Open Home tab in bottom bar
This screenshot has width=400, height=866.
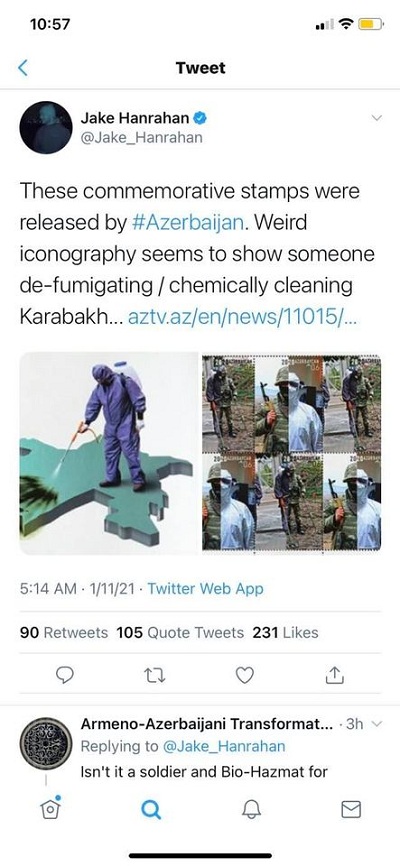pyautogui.click(x=50, y=809)
